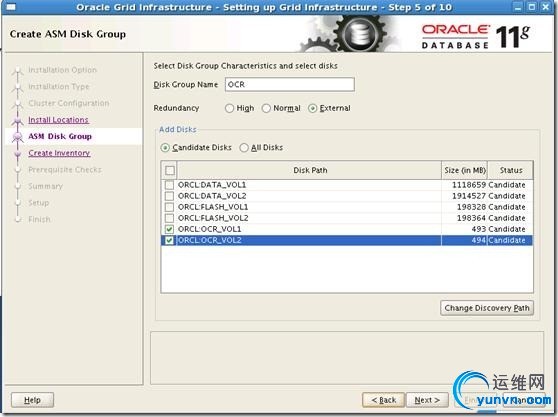The height and width of the screenshot is (417, 558).
Task: Click the 1914527 size value
Action: pos(469,196)
